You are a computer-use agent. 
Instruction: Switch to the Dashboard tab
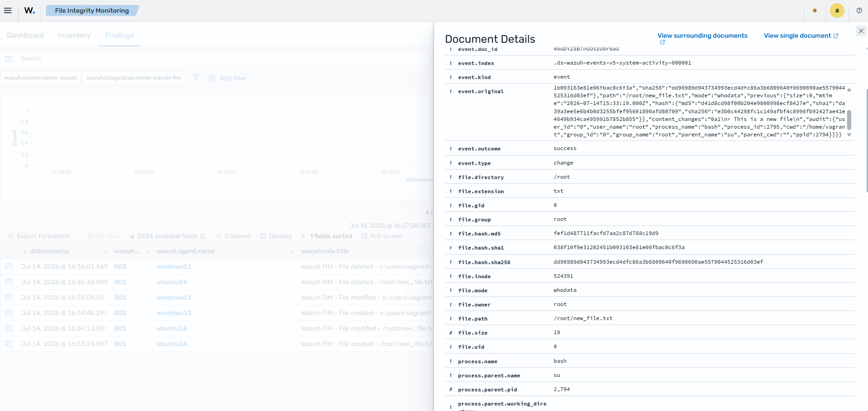point(25,35)
